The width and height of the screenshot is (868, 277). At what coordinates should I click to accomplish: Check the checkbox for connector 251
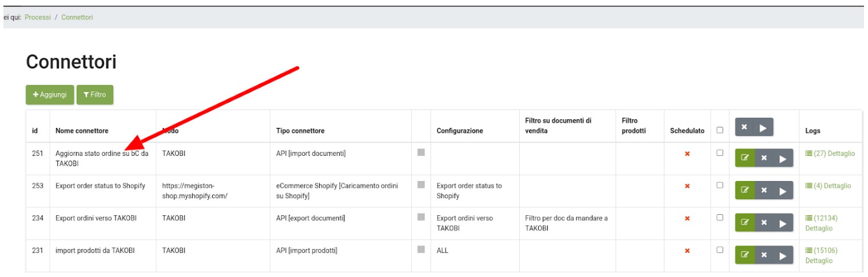coord(720,153)
